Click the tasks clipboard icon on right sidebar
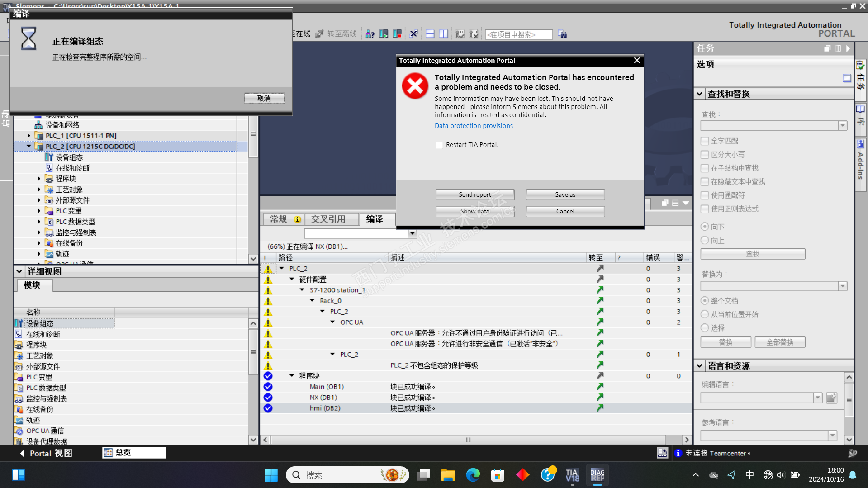 [x=860, y=65]
